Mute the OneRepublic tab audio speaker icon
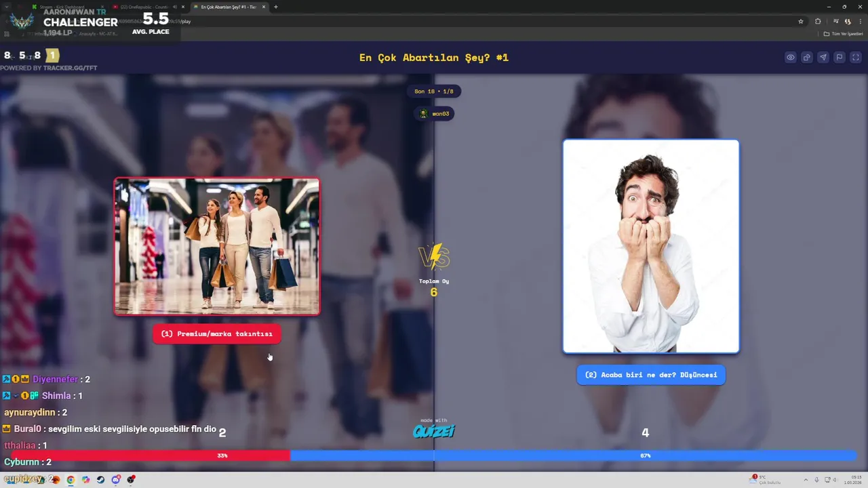The image size is (868, 488). click(175, 7)
